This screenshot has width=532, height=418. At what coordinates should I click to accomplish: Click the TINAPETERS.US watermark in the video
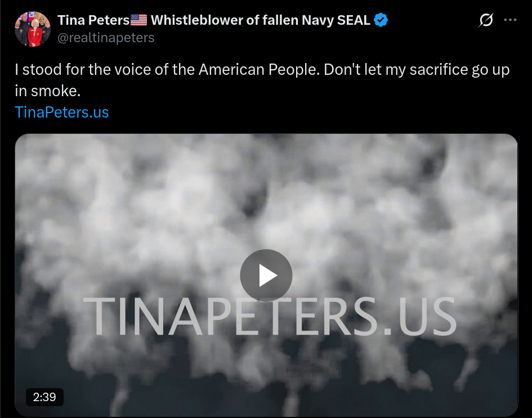click(270, 316)
